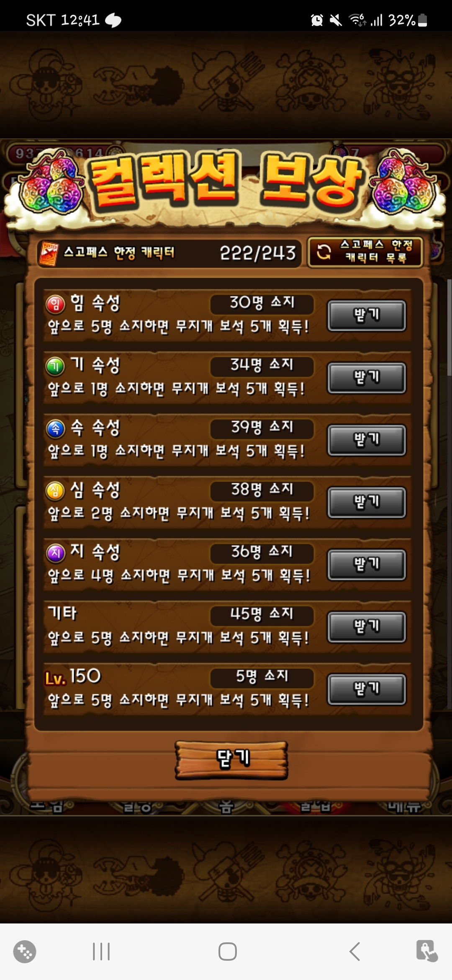Screen dimensions: 452x980
Task: Claim reward with 받기 for 심 속성
Action: (367, 502)
